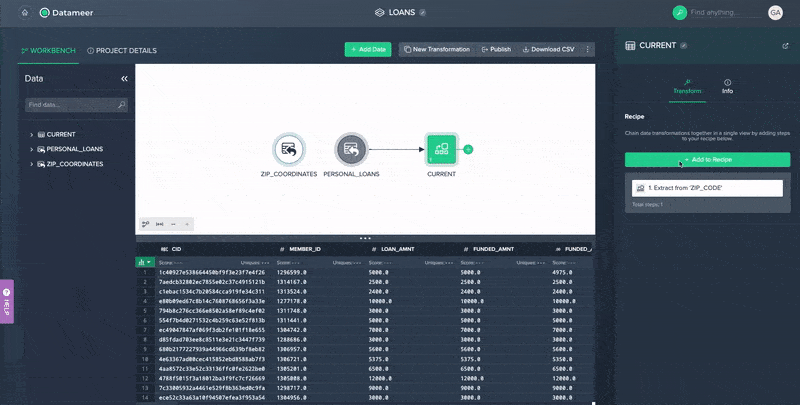Open the GA user avatar
Viewport: 800px width, 405px height.
tap(775, 13)
